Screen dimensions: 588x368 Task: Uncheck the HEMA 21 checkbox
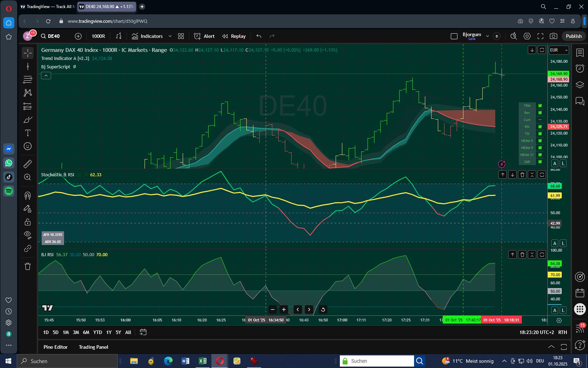(540, 155)
